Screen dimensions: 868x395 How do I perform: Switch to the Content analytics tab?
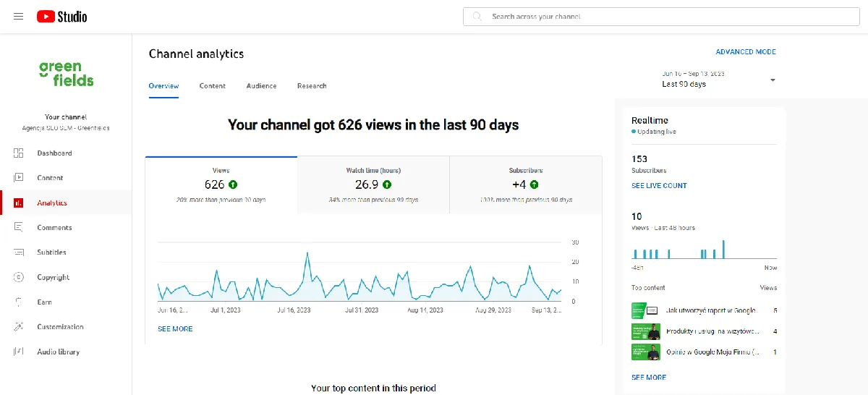[212, 86]
